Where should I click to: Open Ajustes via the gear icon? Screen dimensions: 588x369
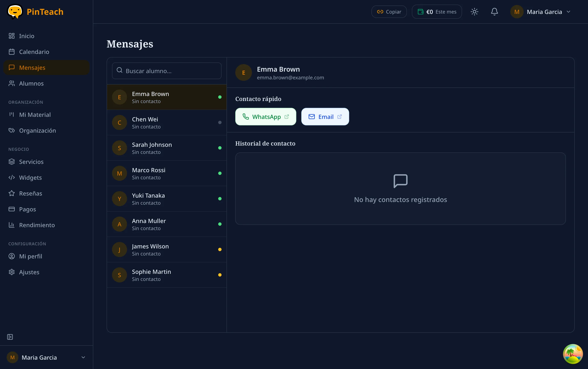[11, 272]
